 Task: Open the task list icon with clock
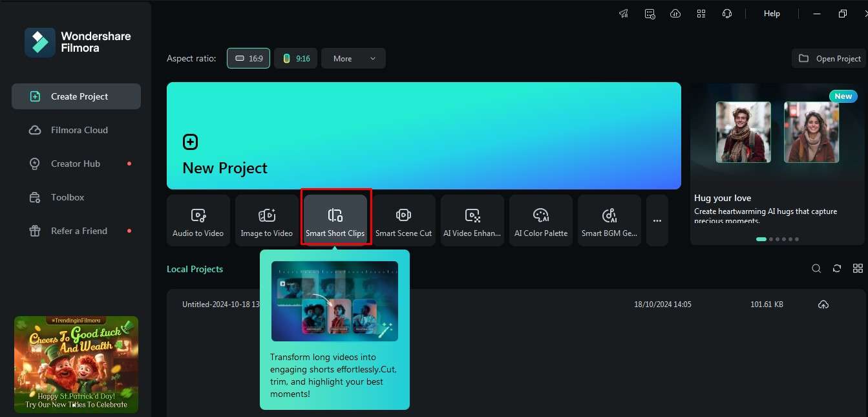pos(650,14)
